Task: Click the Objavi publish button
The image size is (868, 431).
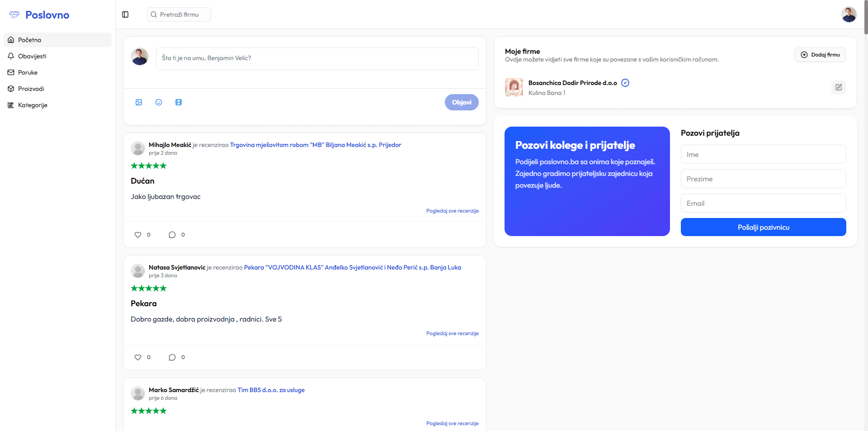Action: click(462, 102)
